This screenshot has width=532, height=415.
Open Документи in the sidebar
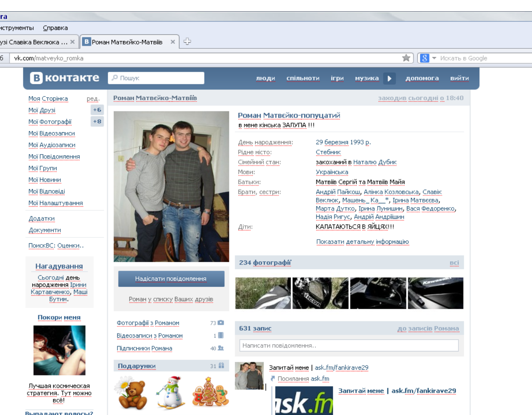coord(45,230)
